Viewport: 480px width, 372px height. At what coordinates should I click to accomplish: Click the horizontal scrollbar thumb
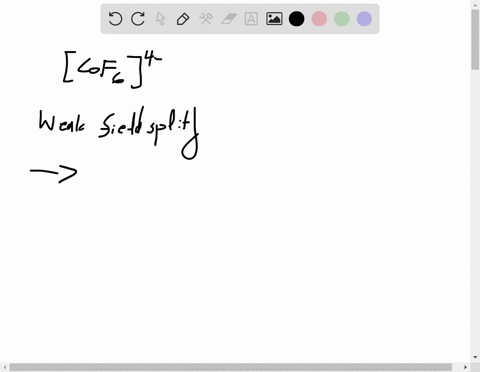tap(231, 367)
